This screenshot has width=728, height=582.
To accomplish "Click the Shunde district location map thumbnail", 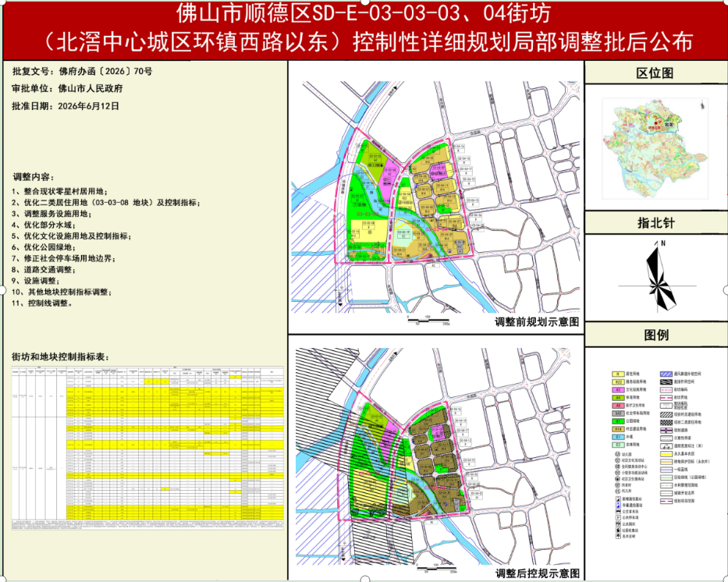I will pos(655,148).
